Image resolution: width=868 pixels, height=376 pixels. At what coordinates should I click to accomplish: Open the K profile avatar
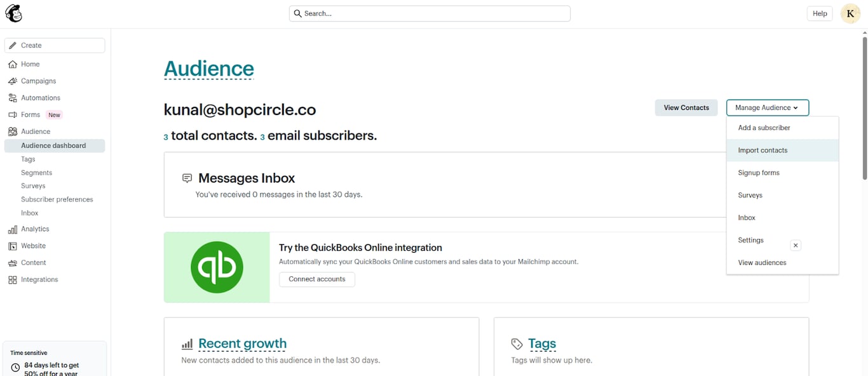[x=850, y=13]
